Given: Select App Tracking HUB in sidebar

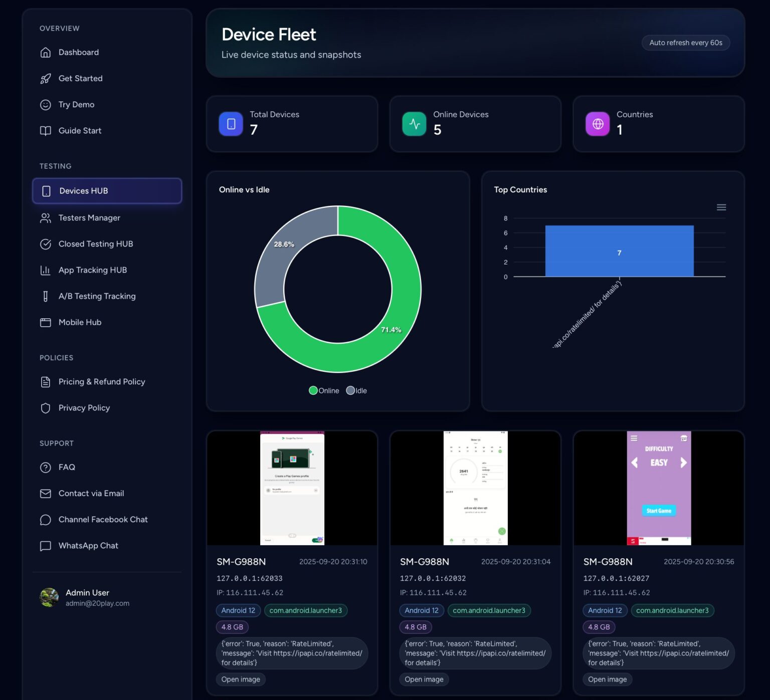Looking at the screenshot, I should [92, 270].
